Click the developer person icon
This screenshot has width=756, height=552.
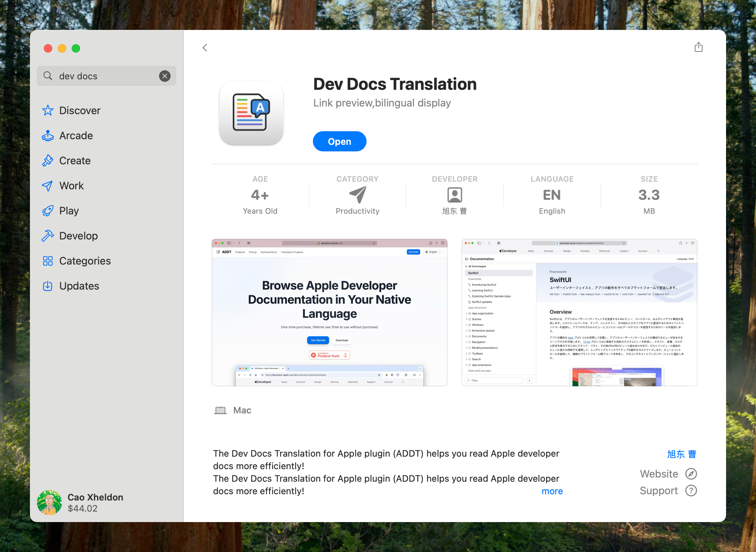[x=455, y=195]
